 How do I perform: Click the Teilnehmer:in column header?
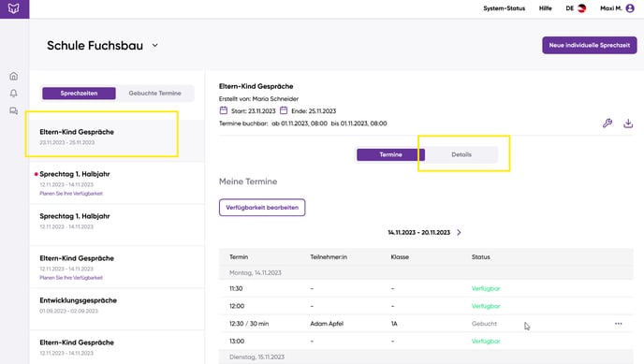click(329, 257)
